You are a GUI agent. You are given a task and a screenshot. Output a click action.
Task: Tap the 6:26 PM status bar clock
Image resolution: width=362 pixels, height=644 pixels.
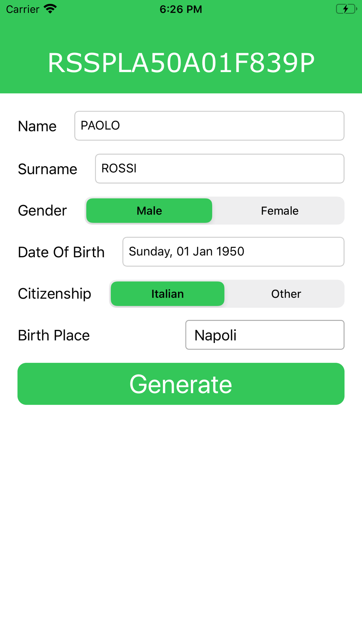181,9
